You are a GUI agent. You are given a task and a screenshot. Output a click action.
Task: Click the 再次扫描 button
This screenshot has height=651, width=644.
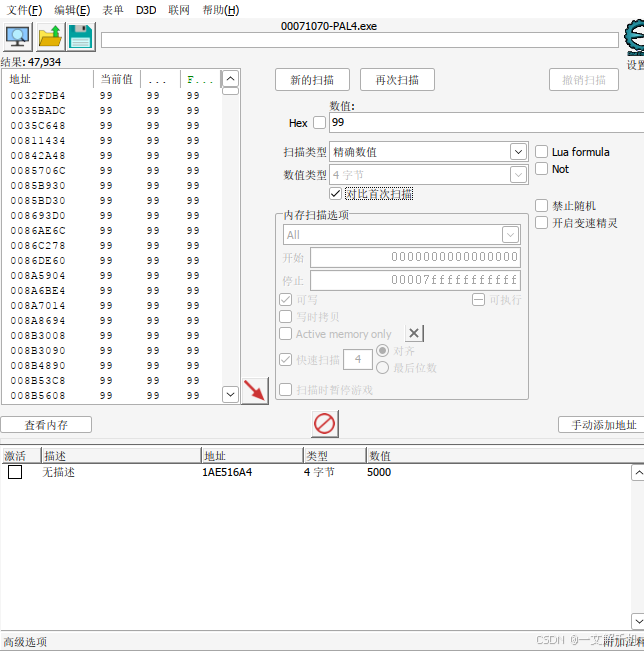[397, 80]
